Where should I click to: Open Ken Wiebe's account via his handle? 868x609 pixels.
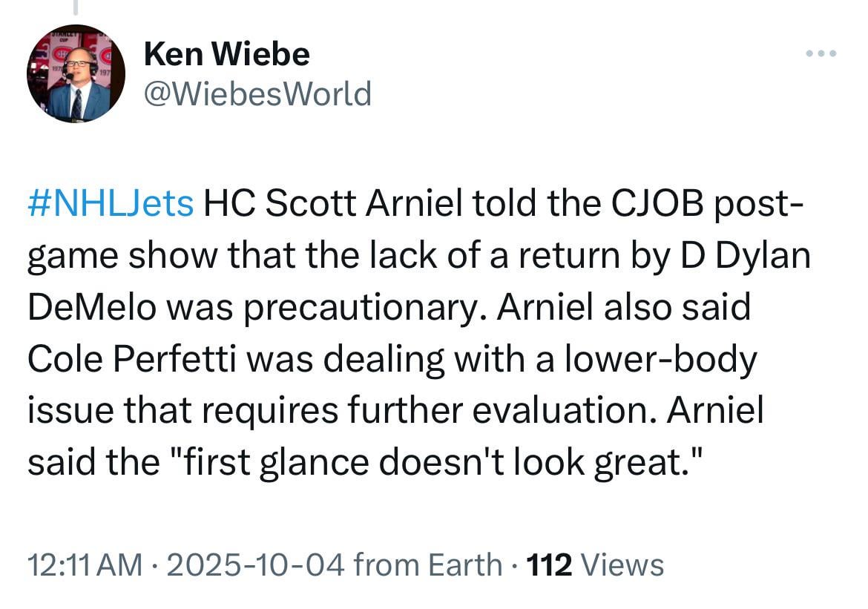[257, 93]
